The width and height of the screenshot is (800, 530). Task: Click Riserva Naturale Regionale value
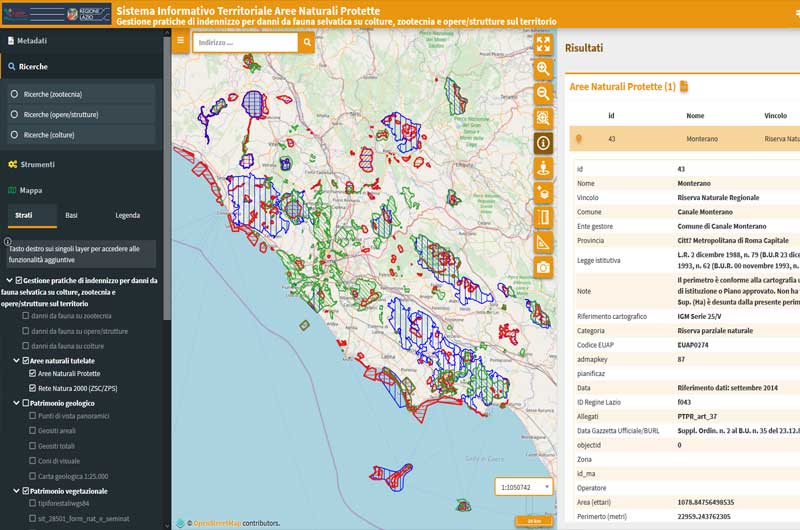pos(718,197)
